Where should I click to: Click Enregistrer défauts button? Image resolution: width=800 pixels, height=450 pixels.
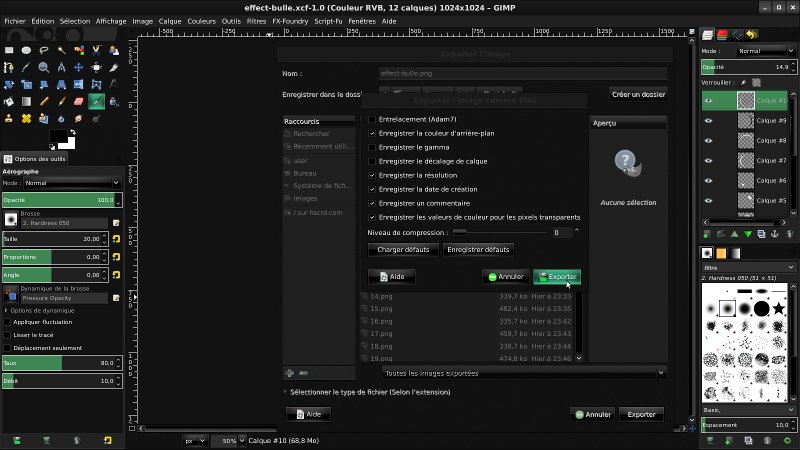[478, 249]
